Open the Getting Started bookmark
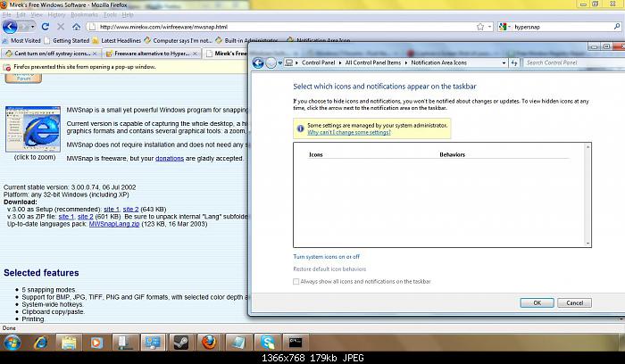Viewport: 625px width, 364px height. (x=67, y=41)
